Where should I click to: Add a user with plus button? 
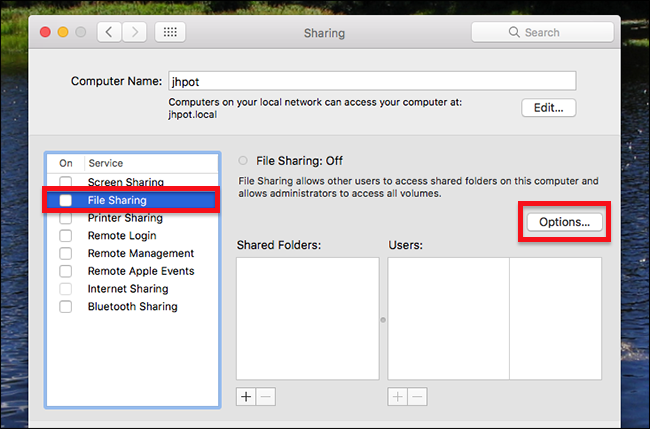click(x=398, y=397)
